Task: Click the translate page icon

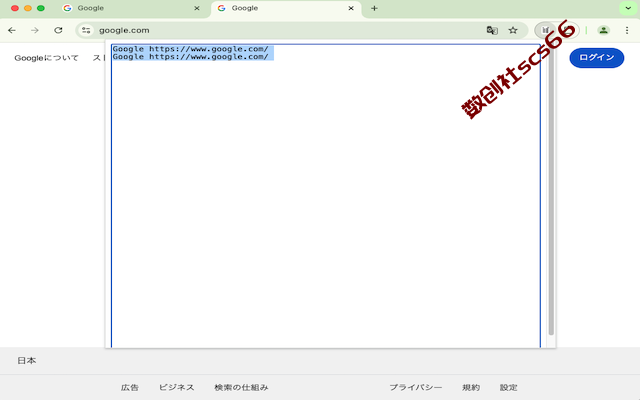Action: pyautogui.click(x=492, y=30)
